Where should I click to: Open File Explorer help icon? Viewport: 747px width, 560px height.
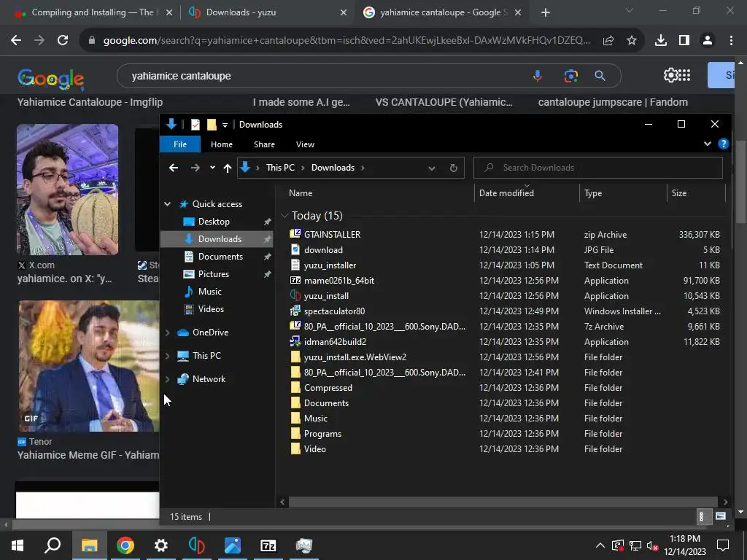(x=723, y=144)
